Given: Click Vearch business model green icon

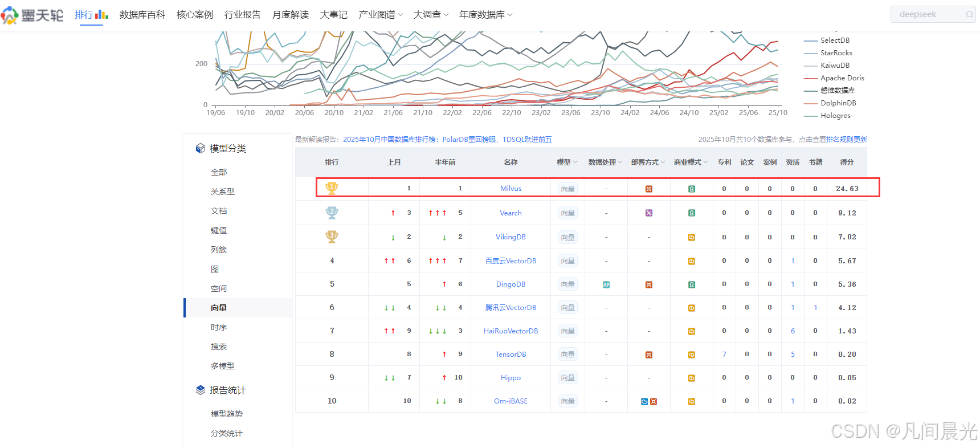Looking at the screenshot, I should [692, 213].
